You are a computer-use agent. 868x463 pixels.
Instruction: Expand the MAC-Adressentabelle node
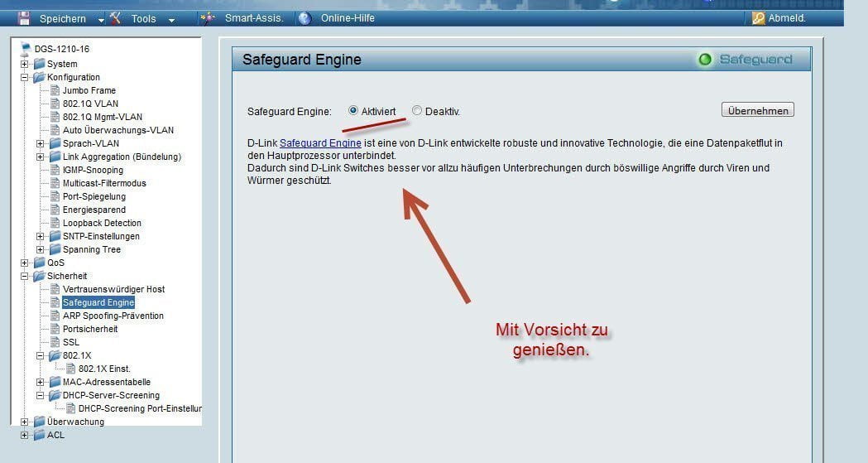(40, 382)
